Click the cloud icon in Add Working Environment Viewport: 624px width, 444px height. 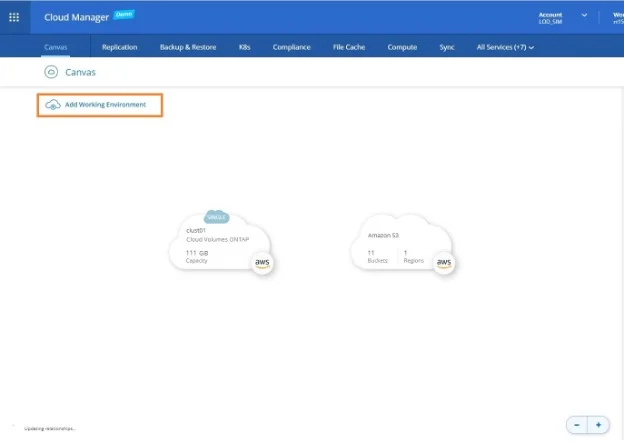(54, 104)
